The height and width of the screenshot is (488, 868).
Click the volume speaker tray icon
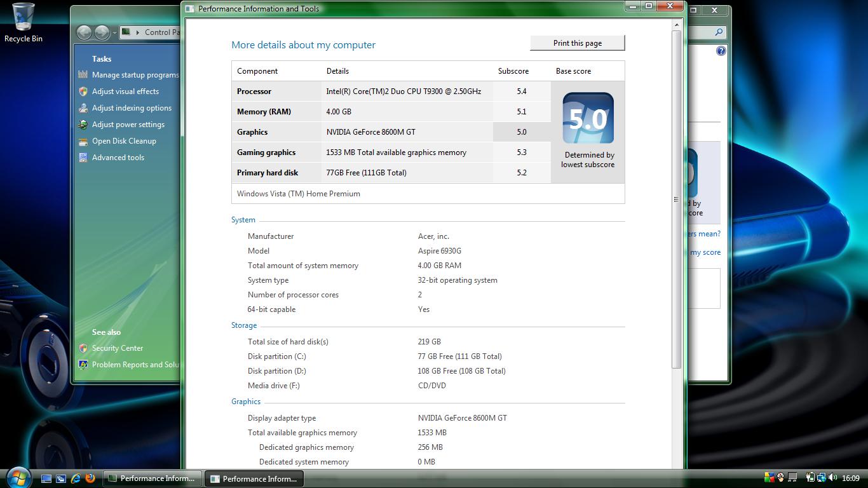pos(832,477)
